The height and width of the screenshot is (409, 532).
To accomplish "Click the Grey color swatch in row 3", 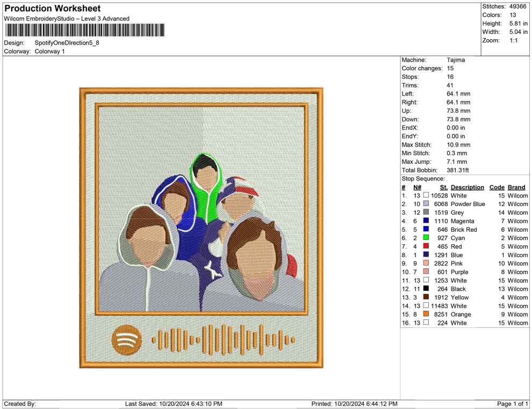I will [x=426, y=213].
